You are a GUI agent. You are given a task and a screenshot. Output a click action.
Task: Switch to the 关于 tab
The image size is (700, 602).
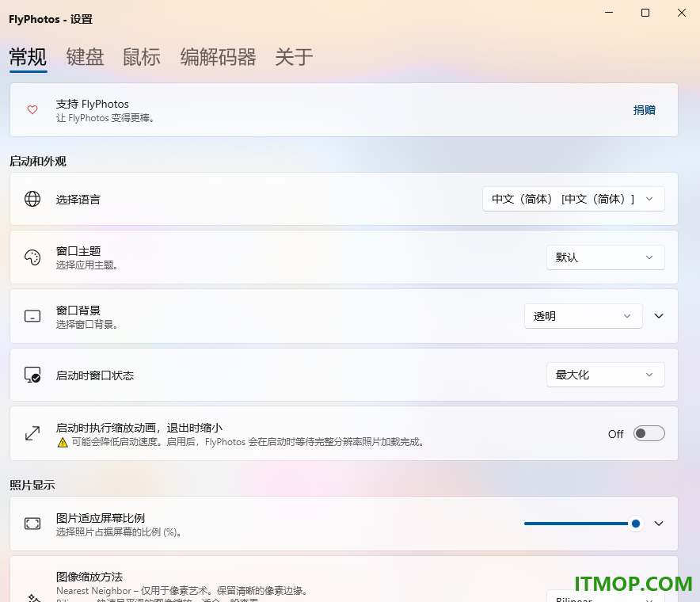pyautogui.click(x=294, y=57)
